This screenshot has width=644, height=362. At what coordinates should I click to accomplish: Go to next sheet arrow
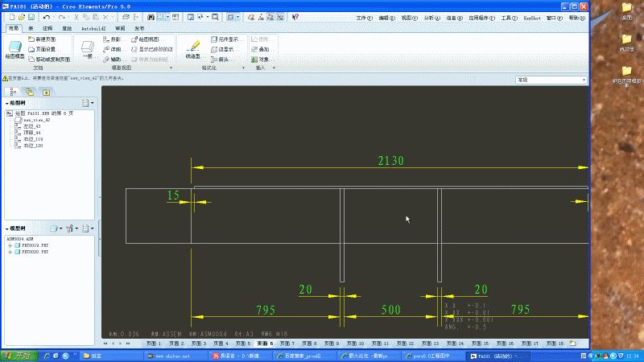coord(120,343)
